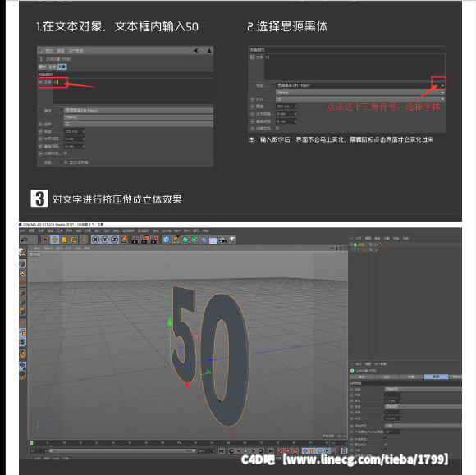Click the Camera icon in toolbar
476x475 pixels.
click(x=223, y=240)
